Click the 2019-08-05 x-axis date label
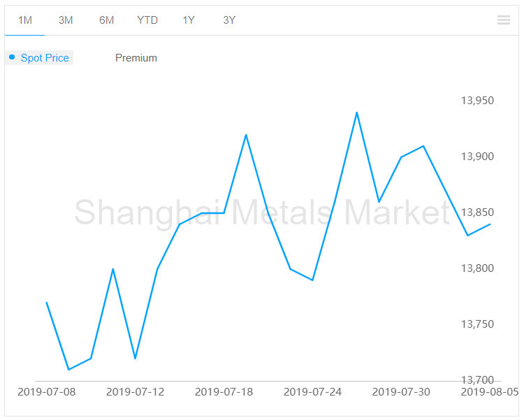The image size is (524, 420). pyautogui.click(x=490, y=392)
